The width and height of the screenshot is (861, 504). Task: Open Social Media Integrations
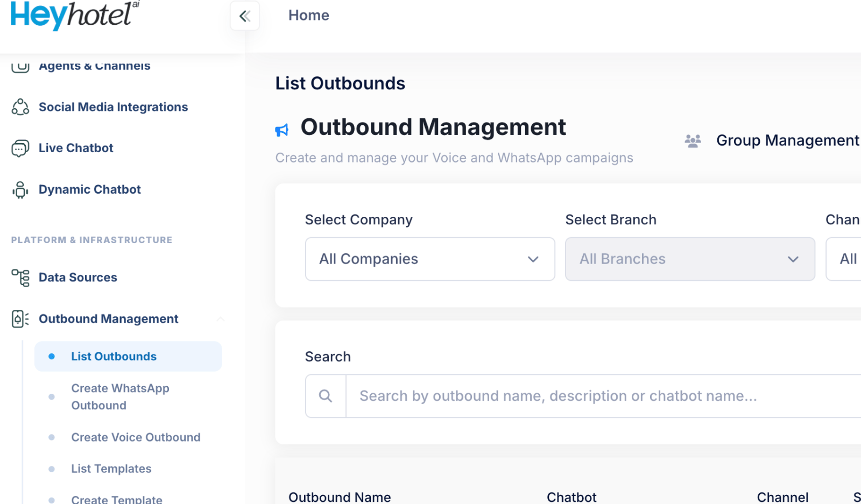coord(113,107)
